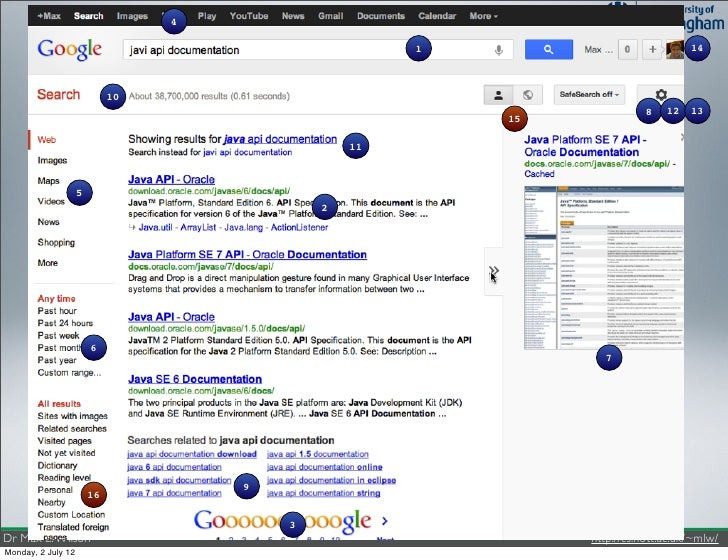The width and height of the screenshot is (728, 560).
Task: Click the Oracle docs page preview thumbnail
Action: [604, 267]
